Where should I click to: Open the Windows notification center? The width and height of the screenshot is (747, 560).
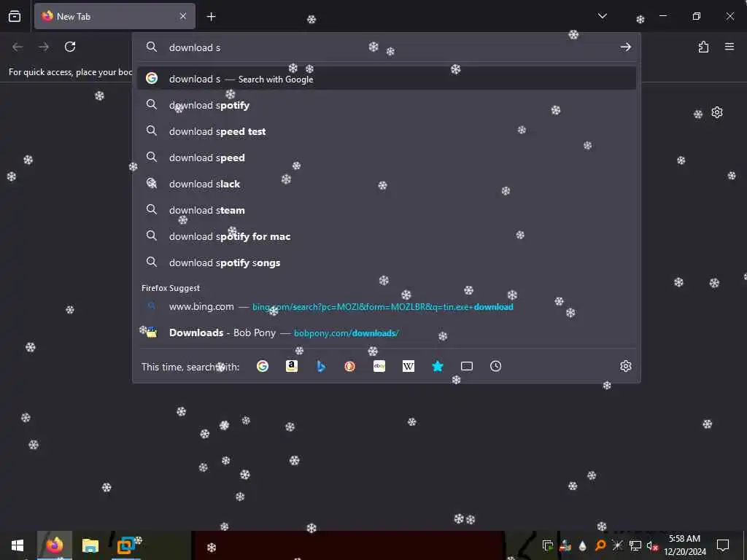(723, 545)
